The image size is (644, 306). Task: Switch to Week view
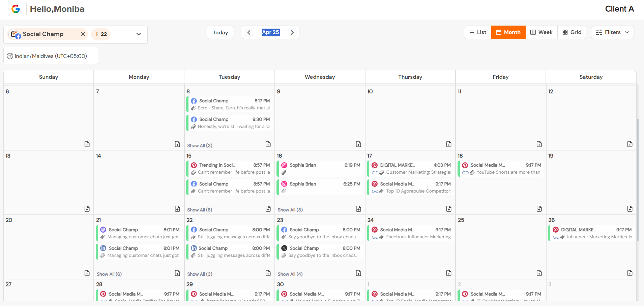pyautogui.click(x=541, y=32)
